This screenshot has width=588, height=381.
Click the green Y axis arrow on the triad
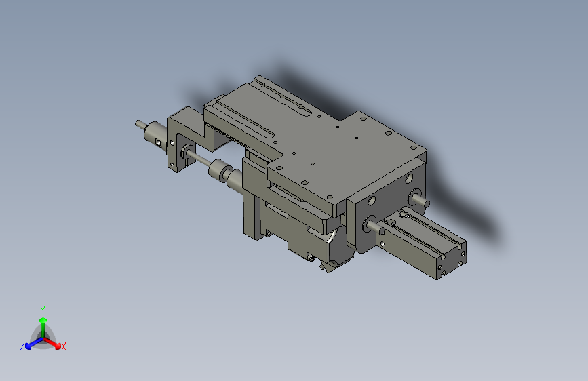43,327
